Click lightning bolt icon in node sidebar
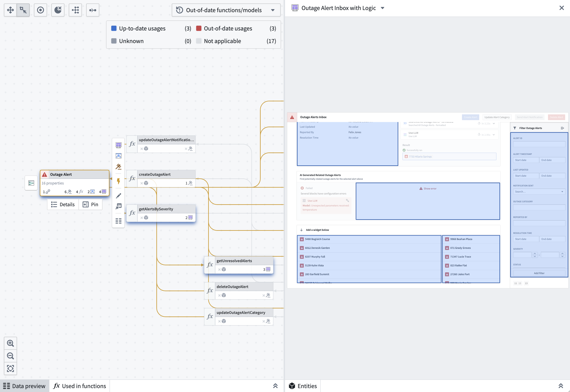Screen dimensions: 570x392 [x=118, y=181]
